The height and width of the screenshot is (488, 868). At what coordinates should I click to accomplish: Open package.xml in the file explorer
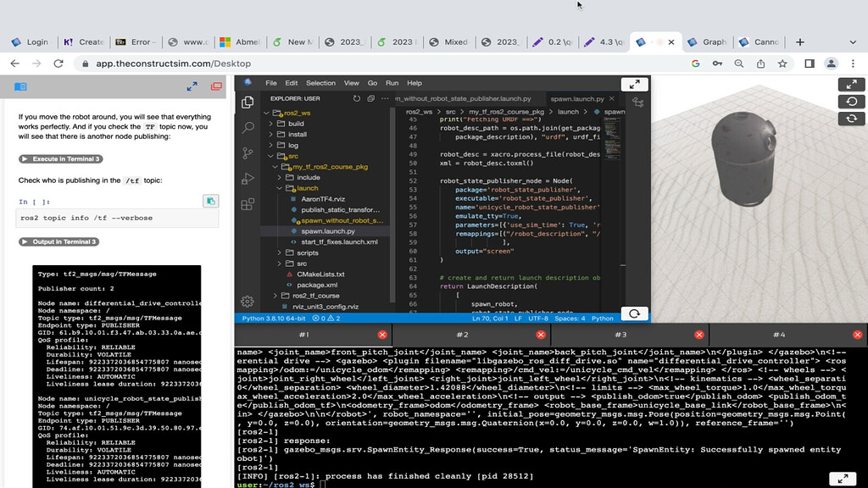315,285
